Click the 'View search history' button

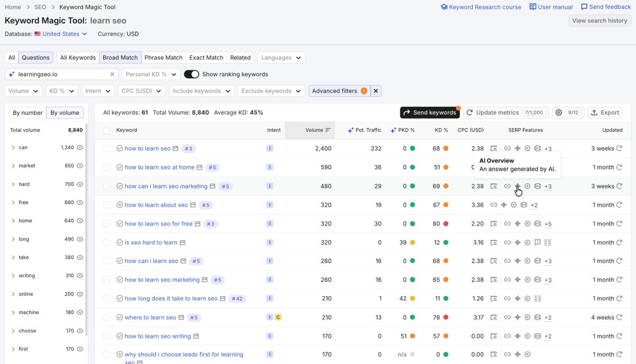(x=599, y=21)
